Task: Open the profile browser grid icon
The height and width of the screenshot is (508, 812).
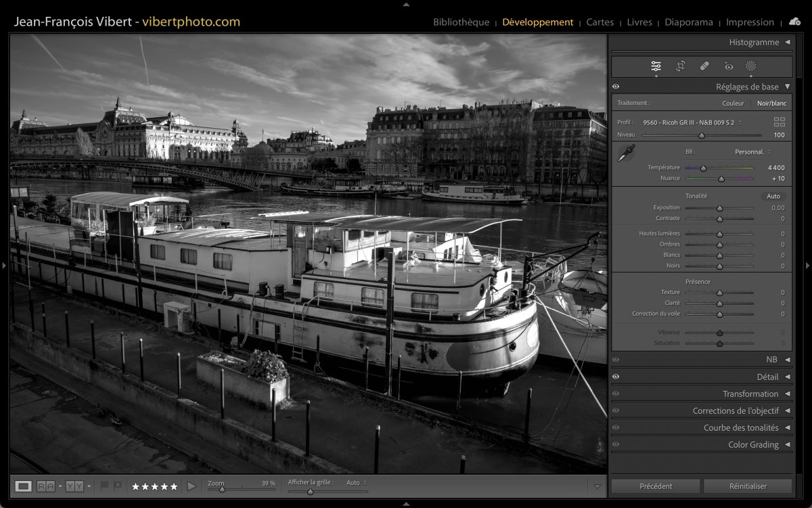Action: 780,122
